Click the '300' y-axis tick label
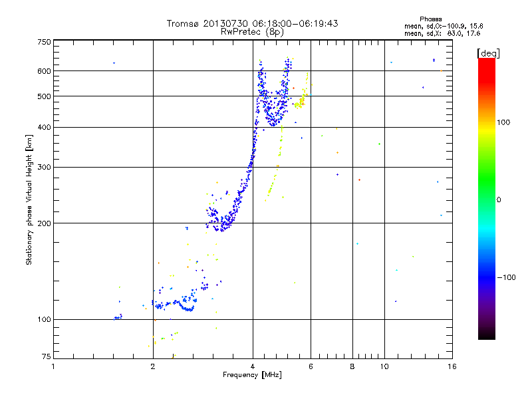This screenshot has height=399, width=532. coord(44,167)
